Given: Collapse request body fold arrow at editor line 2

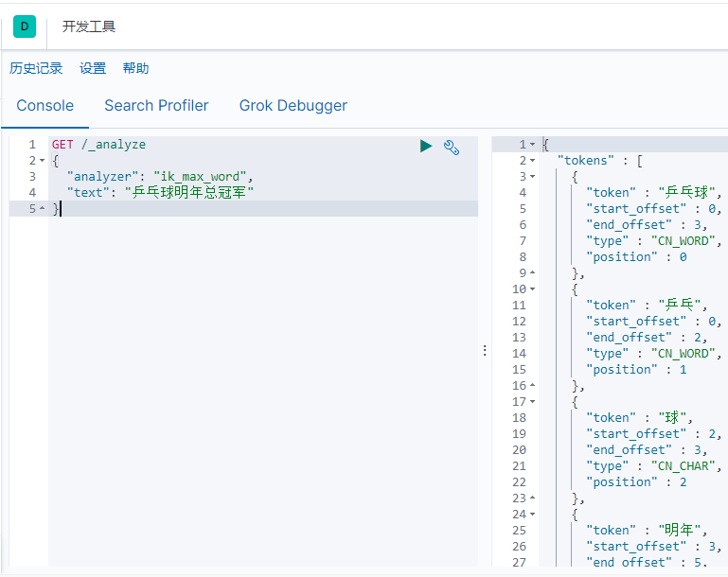Looking at the screenshot, I should click(43, 161).
